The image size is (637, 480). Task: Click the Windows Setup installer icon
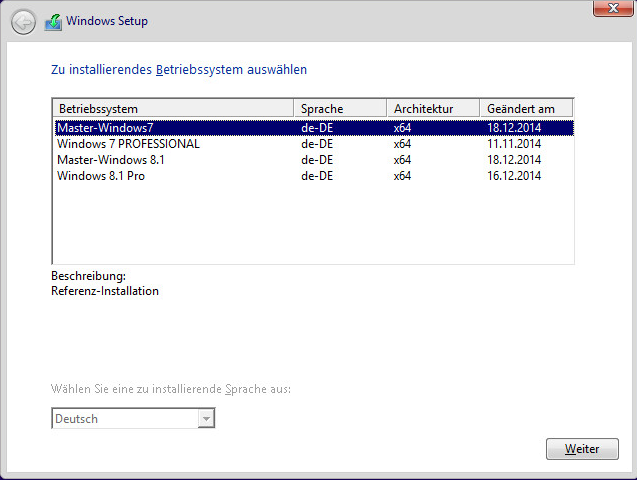click(54, 22)
